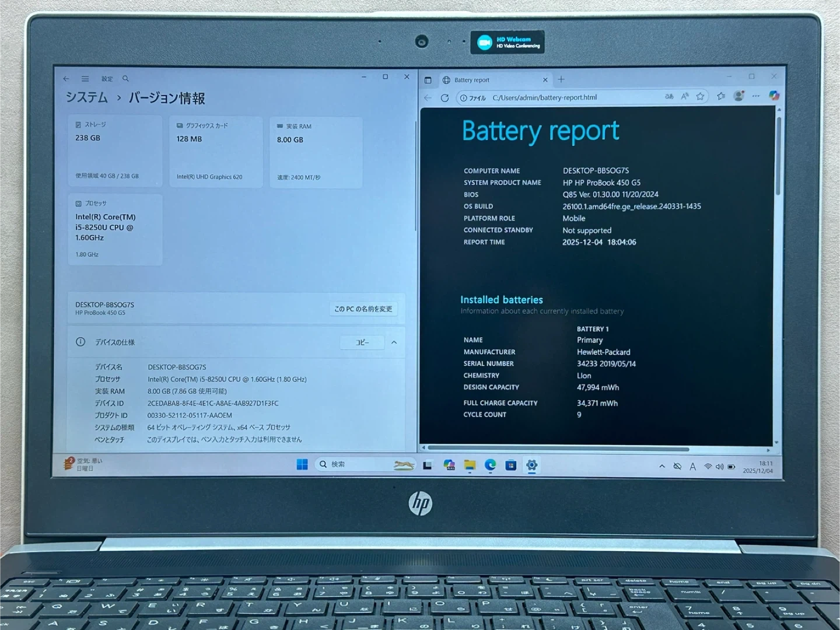The width and height of the screenshot is (840, 630).
Task: Expand the system tray hidden icons chevron
Action: (x=661, y=466)
